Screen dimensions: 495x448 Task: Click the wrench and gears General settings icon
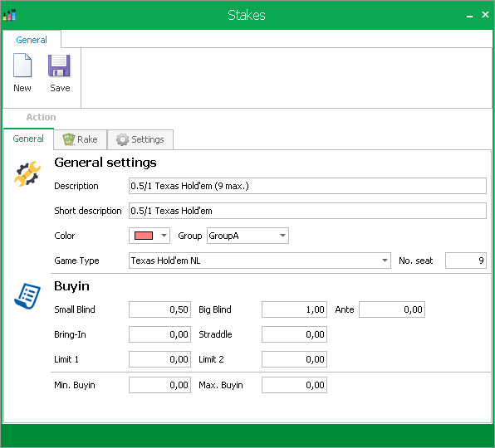(27, 173)
